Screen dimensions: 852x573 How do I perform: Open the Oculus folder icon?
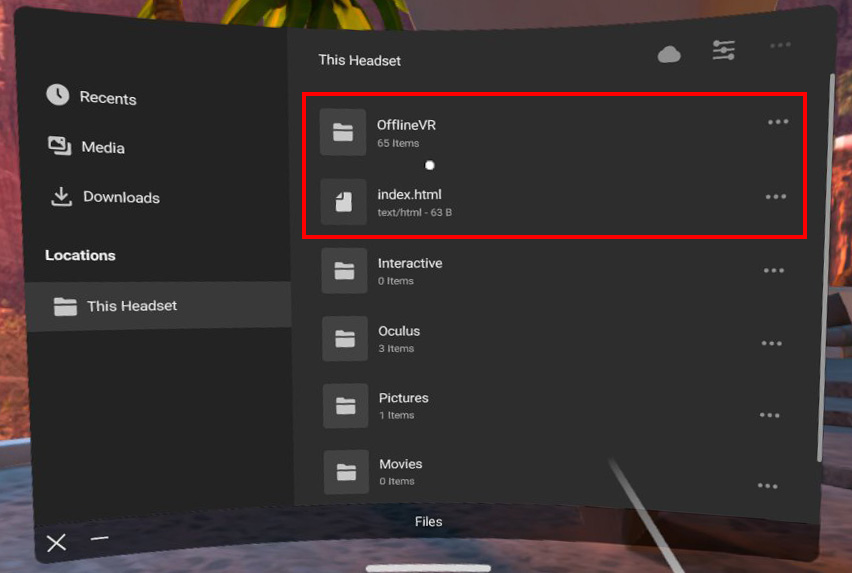(345, 339)
